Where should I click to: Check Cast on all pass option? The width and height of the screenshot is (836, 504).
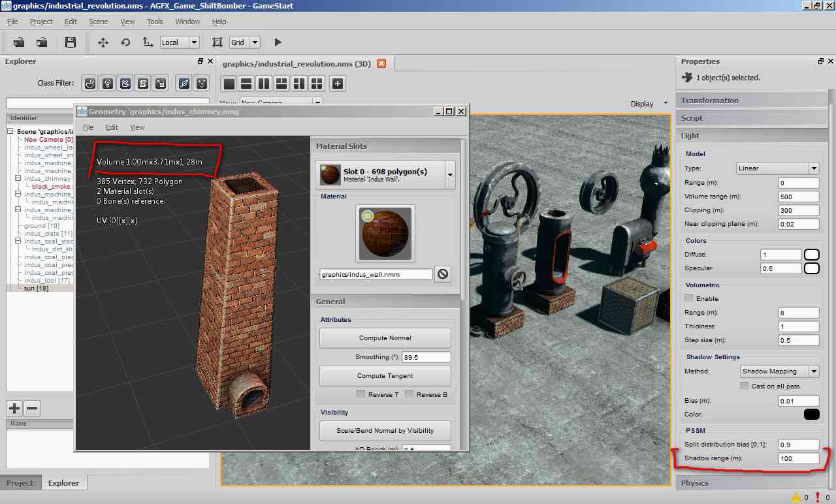[x=744, y=386]
